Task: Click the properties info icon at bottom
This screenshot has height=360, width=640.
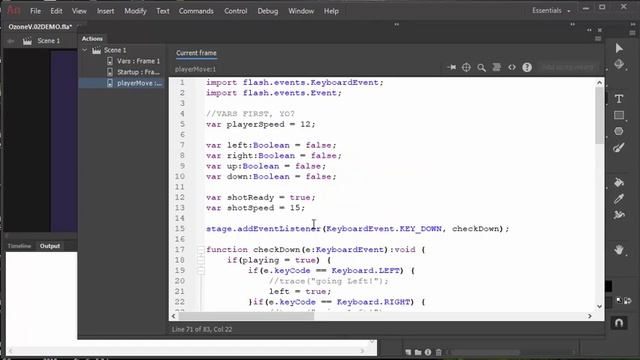Action: tap(428, 352)
